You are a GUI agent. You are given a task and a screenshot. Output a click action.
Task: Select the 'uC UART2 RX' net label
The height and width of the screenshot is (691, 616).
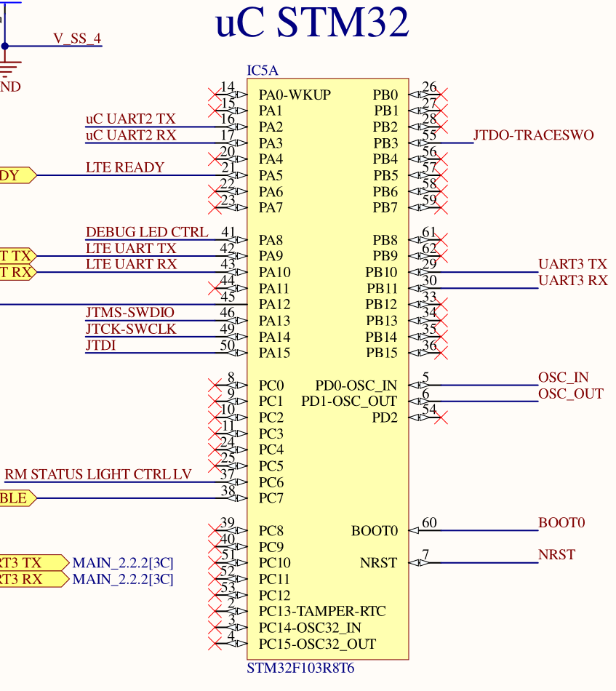pyautogui.click(x=131, y=135)
